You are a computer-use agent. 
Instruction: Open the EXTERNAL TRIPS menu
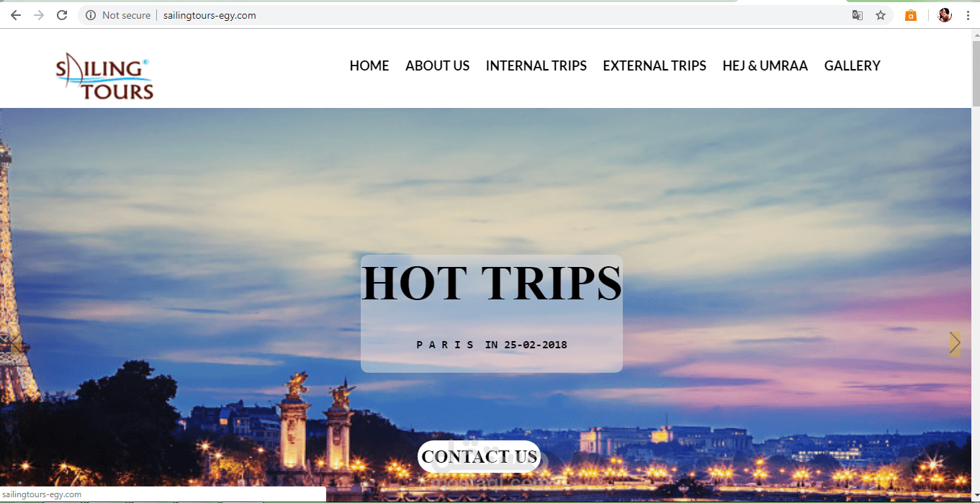point(655,65)
